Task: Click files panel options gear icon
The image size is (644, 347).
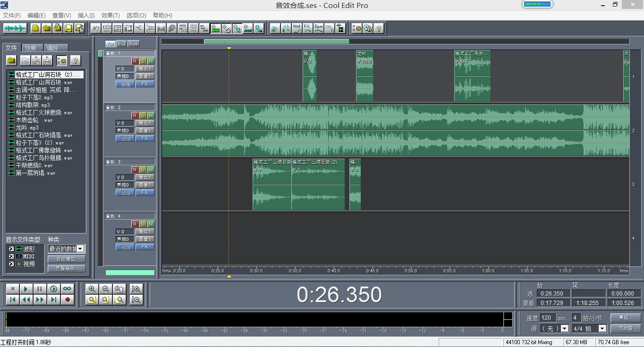Action: point(62,60)
